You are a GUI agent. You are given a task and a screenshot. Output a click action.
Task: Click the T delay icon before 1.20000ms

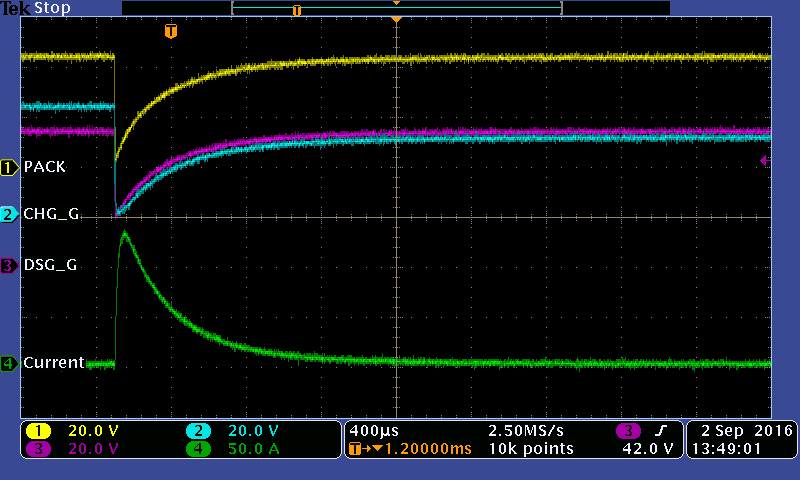(x=366, y=449)
